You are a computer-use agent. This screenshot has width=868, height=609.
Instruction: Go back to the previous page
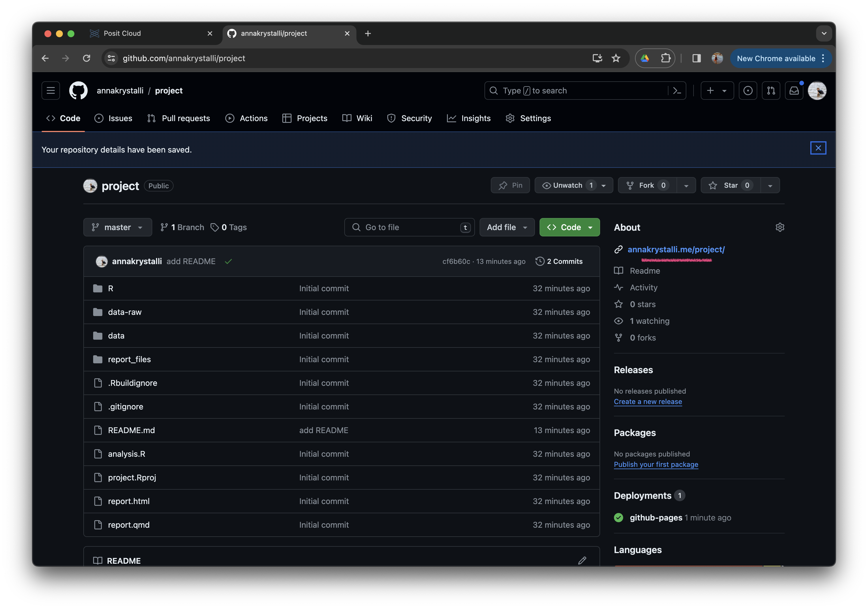pyautogui.click(x=45, y=58)
